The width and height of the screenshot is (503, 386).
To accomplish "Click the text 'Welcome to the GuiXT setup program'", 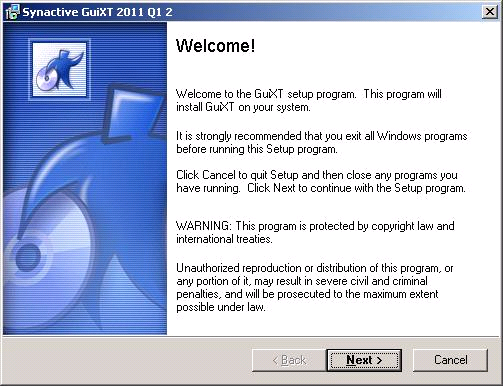I will 266,94.
